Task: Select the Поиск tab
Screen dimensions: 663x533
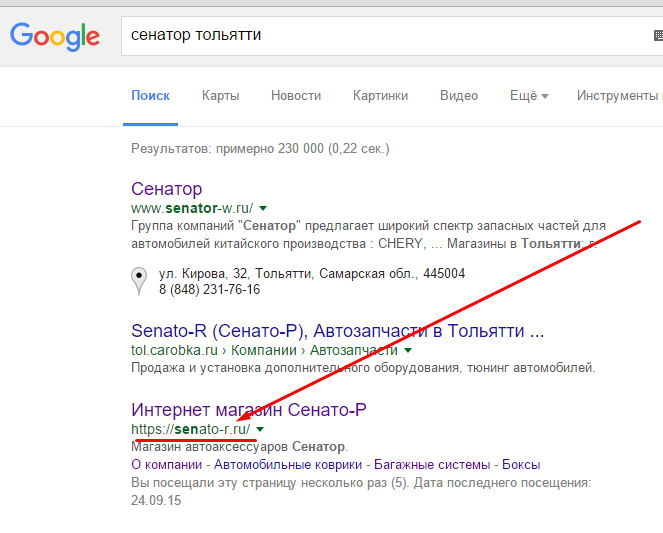Action: tap(150, 96)
